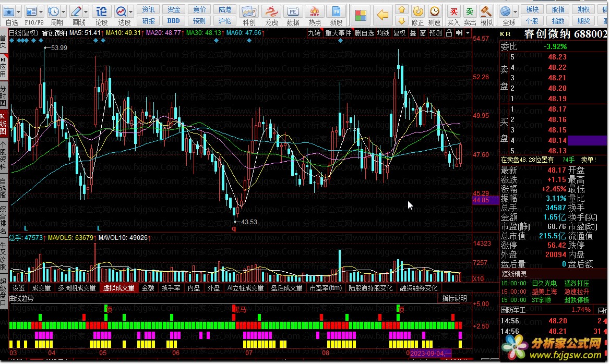Click the 研报 research reports button
Image resolution: width=610 pixels, height=364 pixels.
pyautogui.click(x=148, y=21)
